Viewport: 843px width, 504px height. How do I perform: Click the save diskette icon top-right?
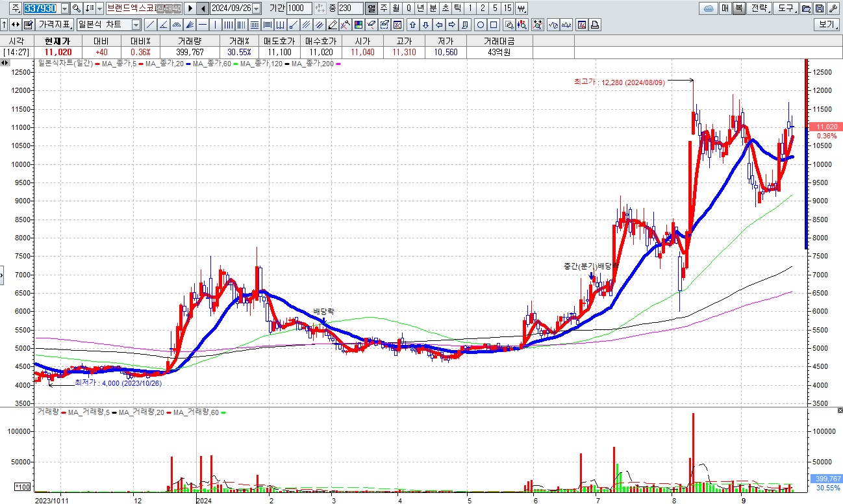820,8
